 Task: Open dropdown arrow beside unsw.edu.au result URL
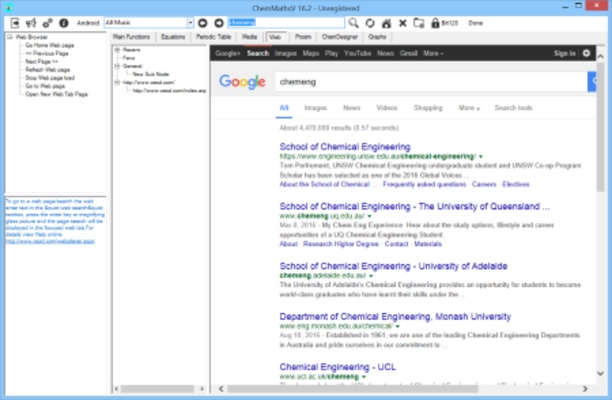(481, 156)
